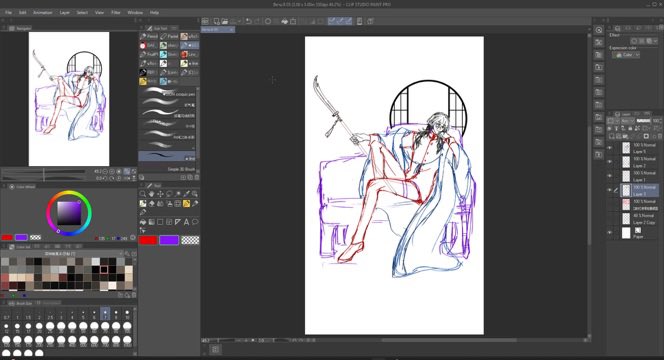Select the Lasso selection tool
664x360 pixels.
[x=169, y=194]
